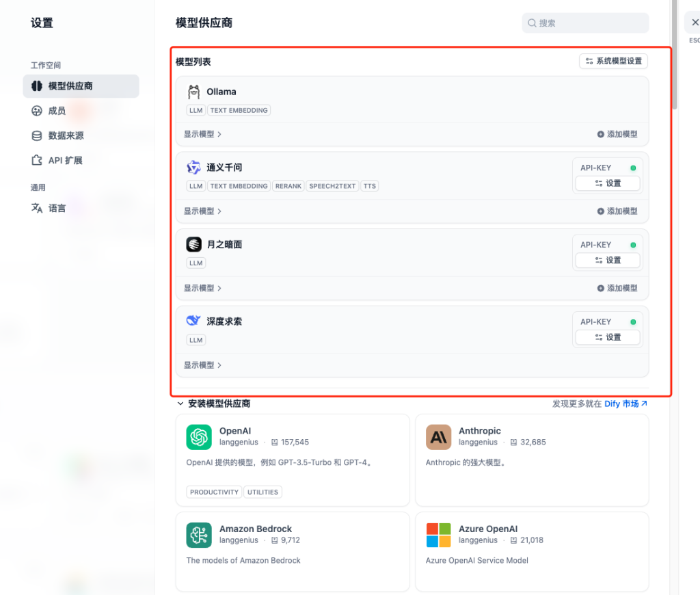Viewport: 700px width, 595px height.
Task: Click the Anthropic install count icon
Action: [x=514, y=442]
